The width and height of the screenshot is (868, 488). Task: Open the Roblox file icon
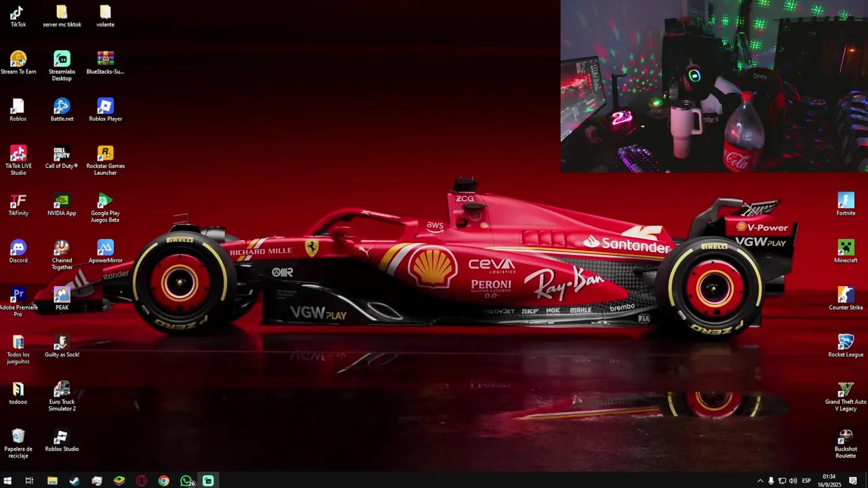click(x=18, y=110)
